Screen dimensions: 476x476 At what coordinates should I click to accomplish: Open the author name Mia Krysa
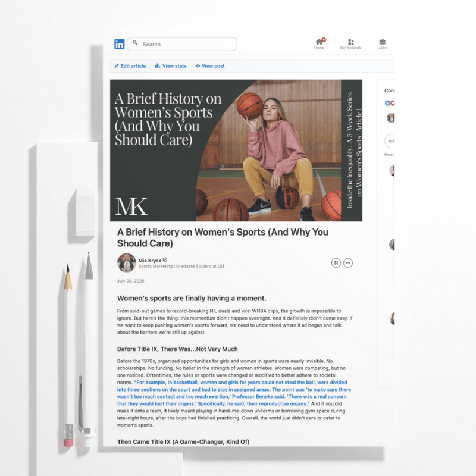[x=149, y=260]
